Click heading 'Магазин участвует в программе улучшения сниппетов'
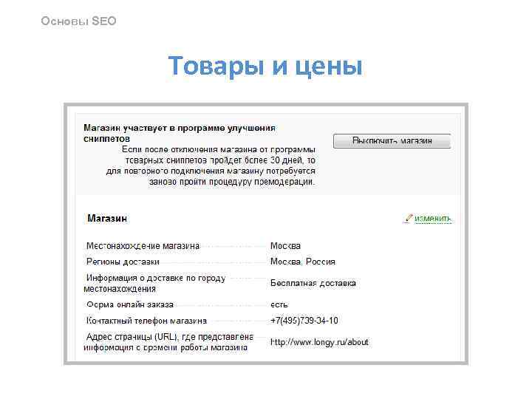The width and height of the screenshot is (532, 399). click(x=180, y=133)
